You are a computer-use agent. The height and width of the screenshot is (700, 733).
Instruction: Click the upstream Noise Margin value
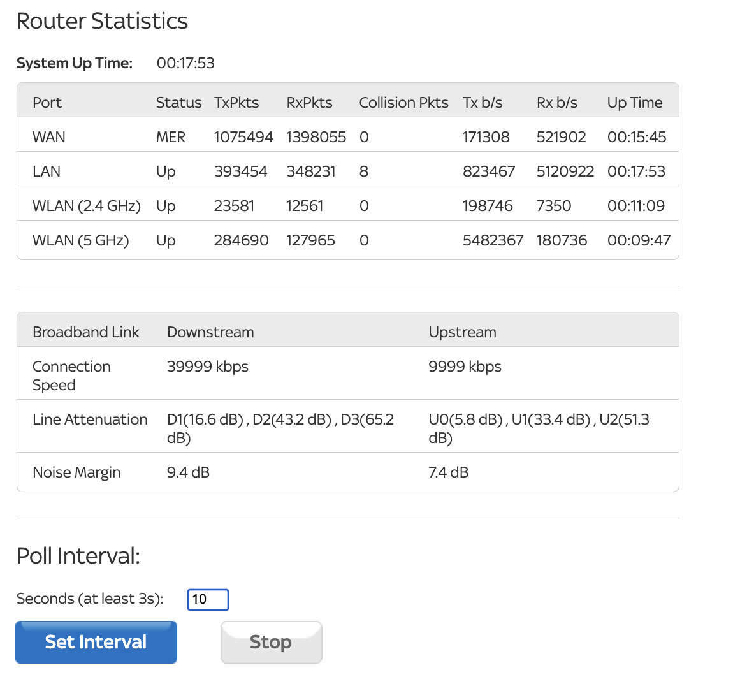click(448, 472)
